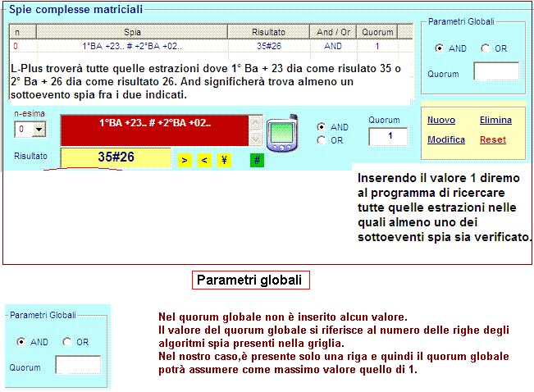
Task: Select OR radio next to the spia editor
Action: coord(321,140)
